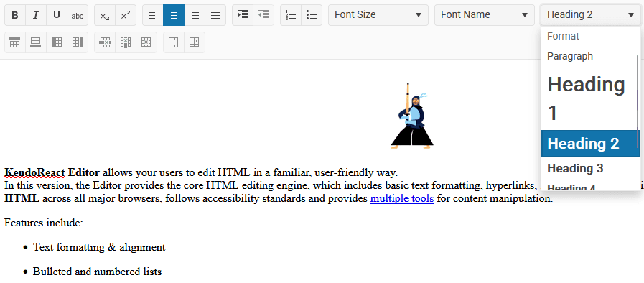
Task: Split the table cell
Action: tap(195, 42)
